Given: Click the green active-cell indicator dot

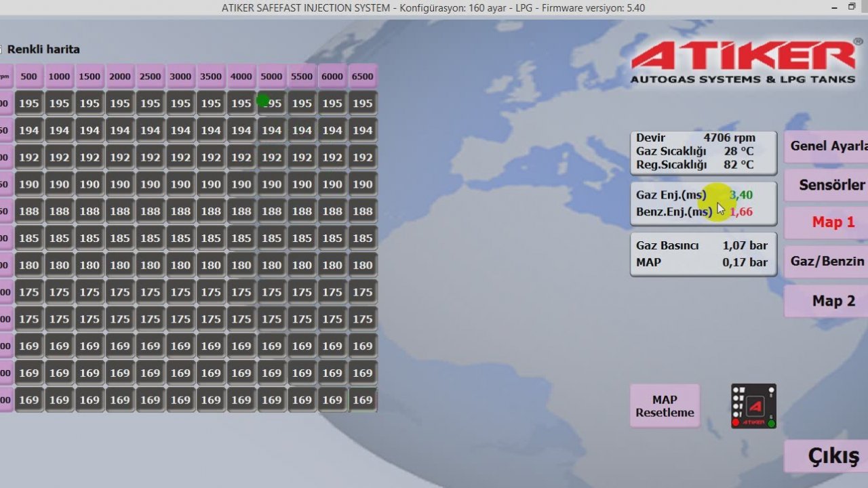Looking at the screenshot, I should tap(263, 101).
